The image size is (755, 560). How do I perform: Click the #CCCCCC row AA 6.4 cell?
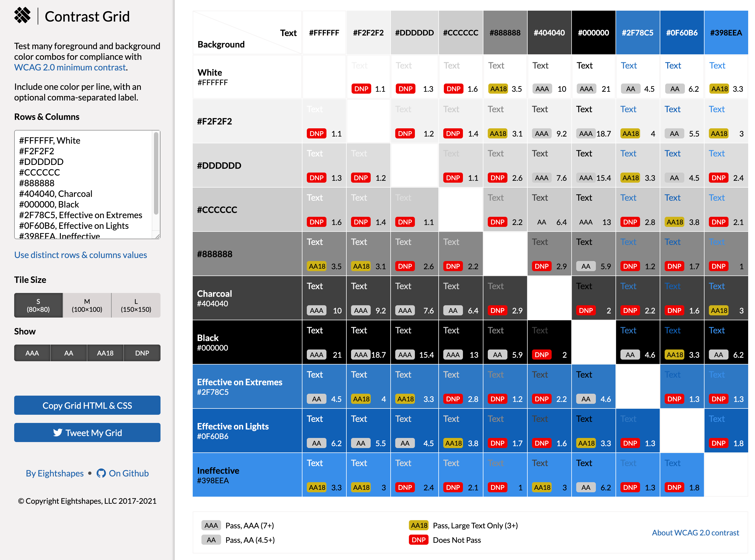549,209
